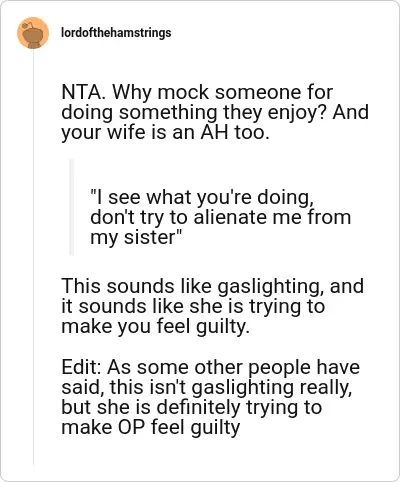Select the line 'doing something they enjoy? And'

coord(215,113)
